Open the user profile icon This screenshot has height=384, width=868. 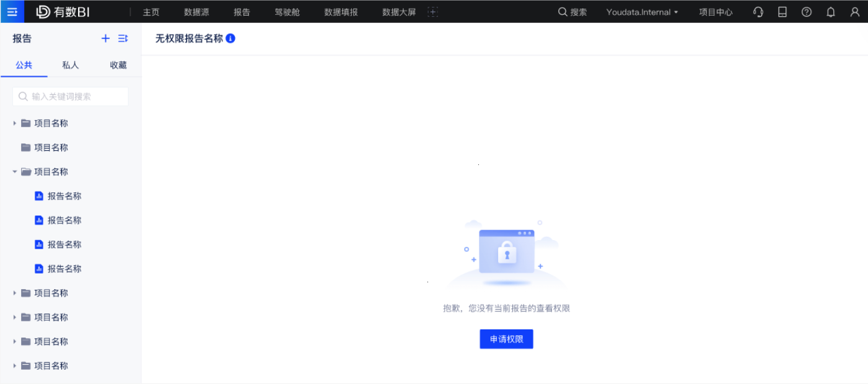[x=855, y=12]
